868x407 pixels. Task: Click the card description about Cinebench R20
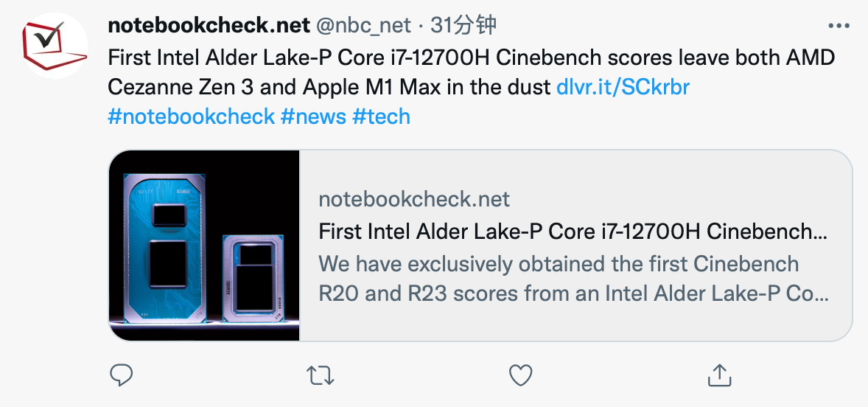pyautogui.click(x=573, y=279)
